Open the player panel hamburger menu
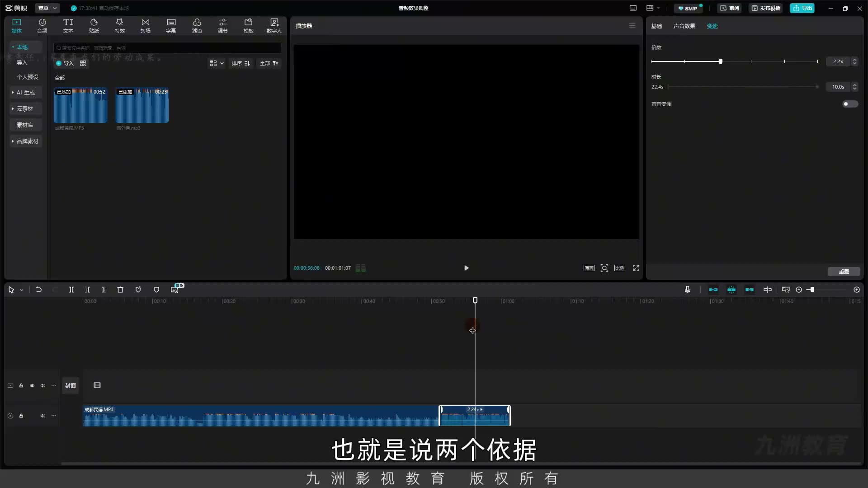Image resolution: width=868 pixels, height=488 pixels. click(632, 26)
